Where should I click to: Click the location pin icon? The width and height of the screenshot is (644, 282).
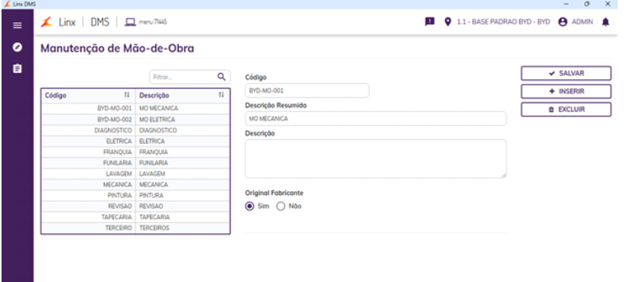447,22
